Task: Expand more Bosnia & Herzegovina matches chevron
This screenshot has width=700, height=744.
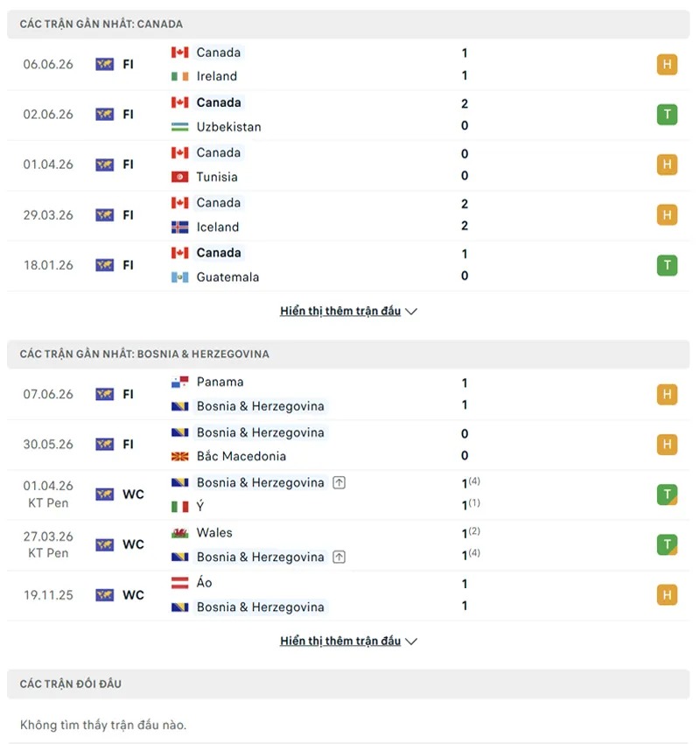Action: pyautogui.click(x=411, y=642)
